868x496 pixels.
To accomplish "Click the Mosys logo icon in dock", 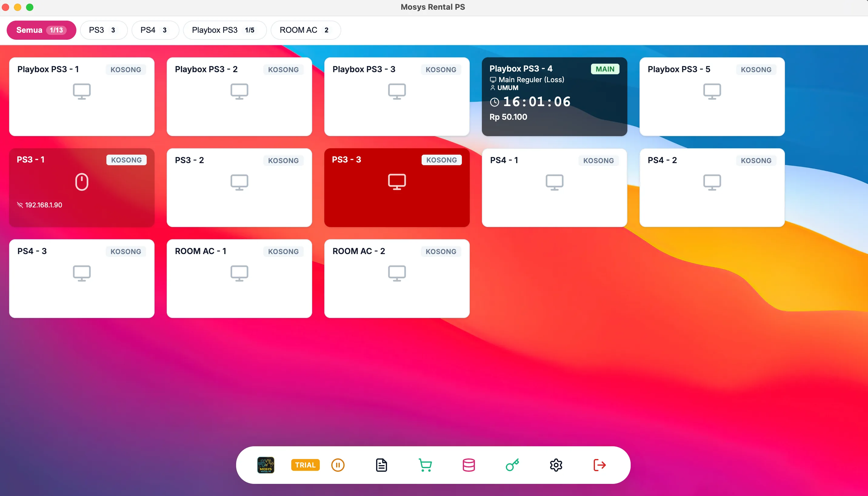I will click(265, 465).
